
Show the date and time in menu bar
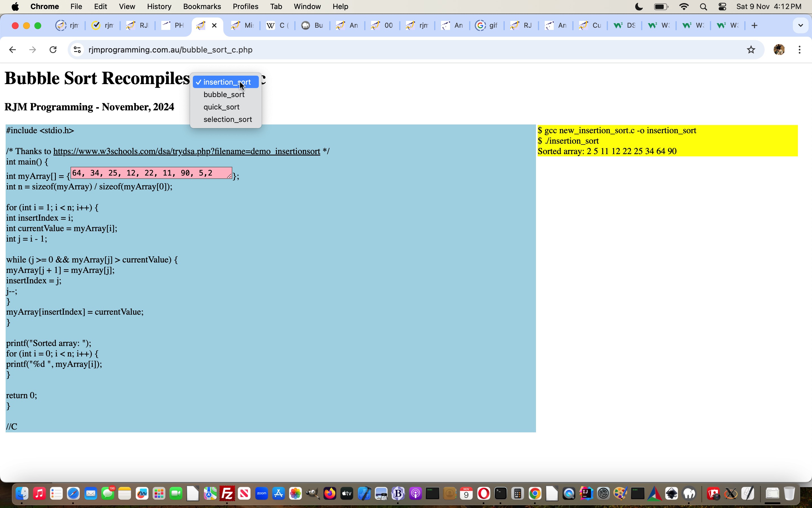pos(769,7)
